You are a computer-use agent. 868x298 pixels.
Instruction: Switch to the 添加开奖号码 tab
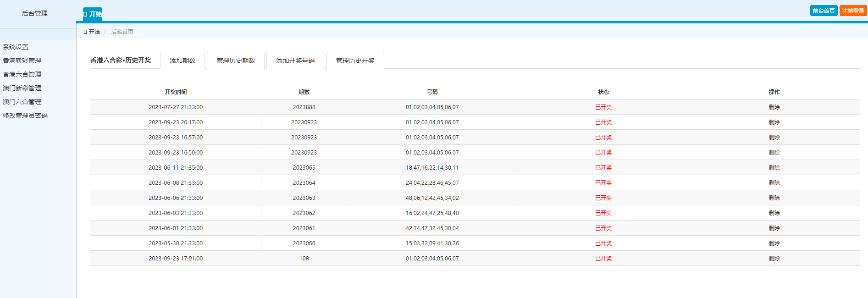pos(295,61)
